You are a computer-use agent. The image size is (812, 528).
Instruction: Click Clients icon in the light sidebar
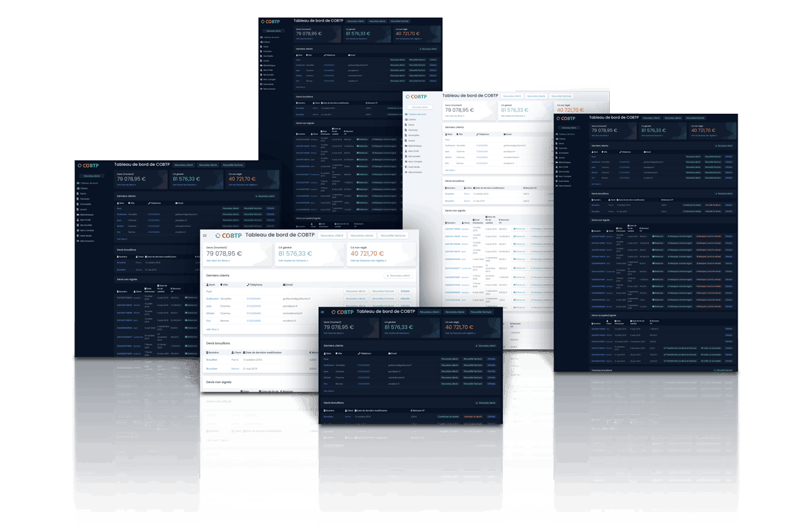[405, 120]
